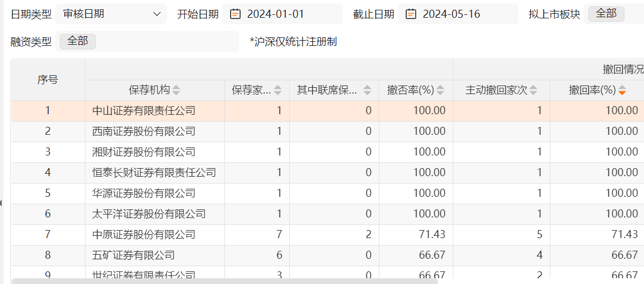Open the 融资类型 selection box

point(147,41)
